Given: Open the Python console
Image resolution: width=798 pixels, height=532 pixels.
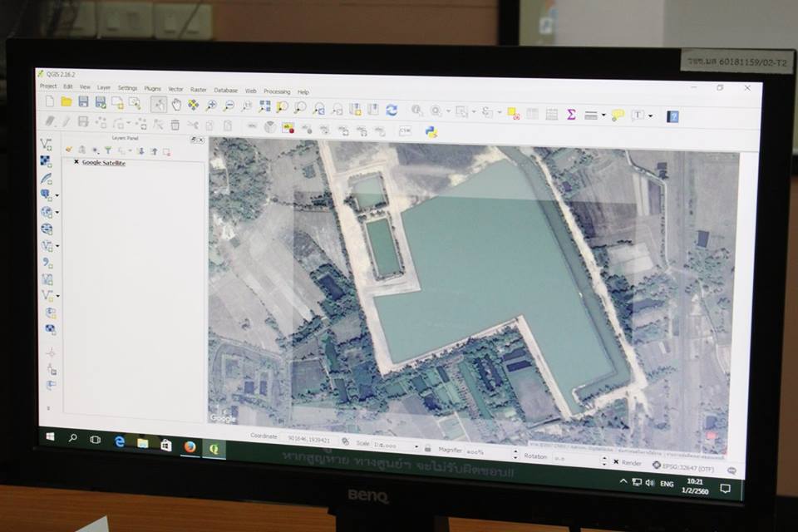Looking at the screenshot, I should (x=431, y=131).
